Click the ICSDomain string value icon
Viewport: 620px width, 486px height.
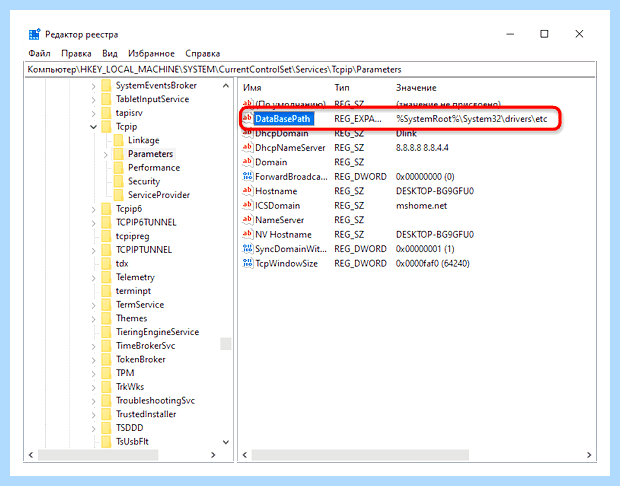pos(248,205)
